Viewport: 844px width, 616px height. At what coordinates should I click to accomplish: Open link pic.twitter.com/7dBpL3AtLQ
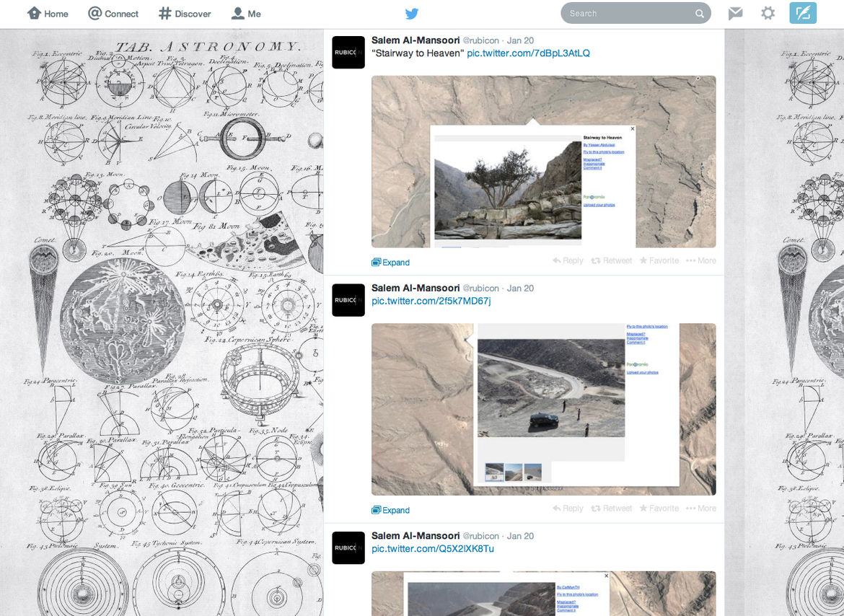point(528,53)
